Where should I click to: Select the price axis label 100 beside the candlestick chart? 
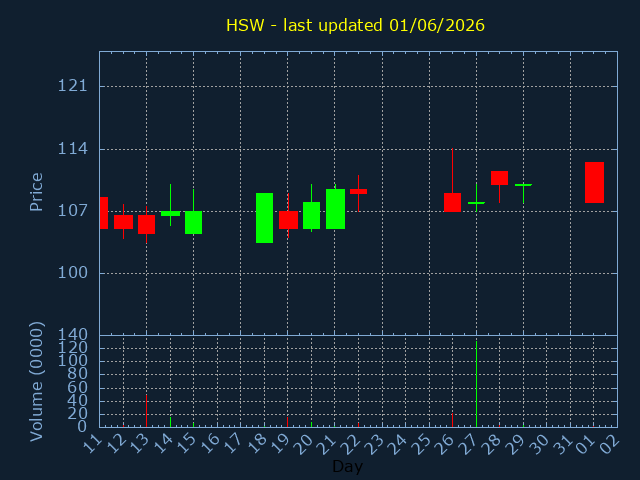(x=73, y=273)
